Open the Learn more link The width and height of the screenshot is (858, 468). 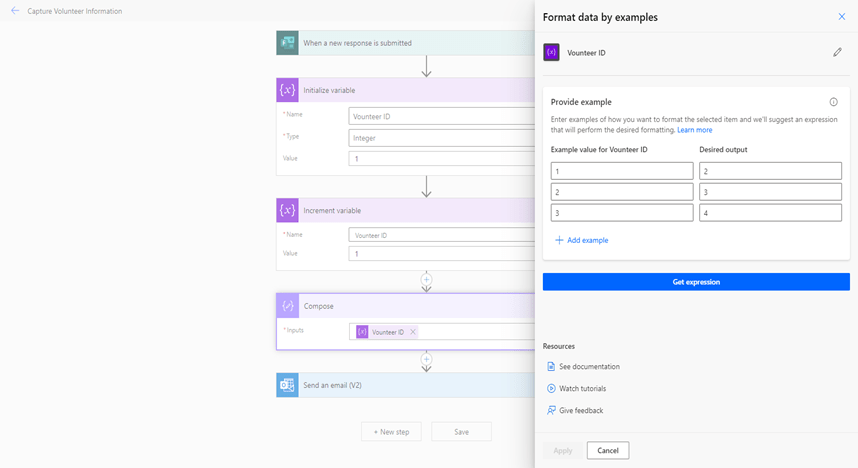click(694, 130)
